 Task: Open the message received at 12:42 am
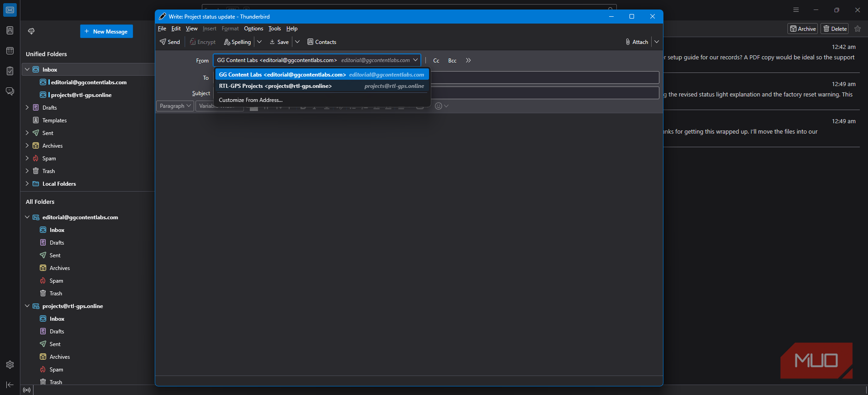(761, 55)
